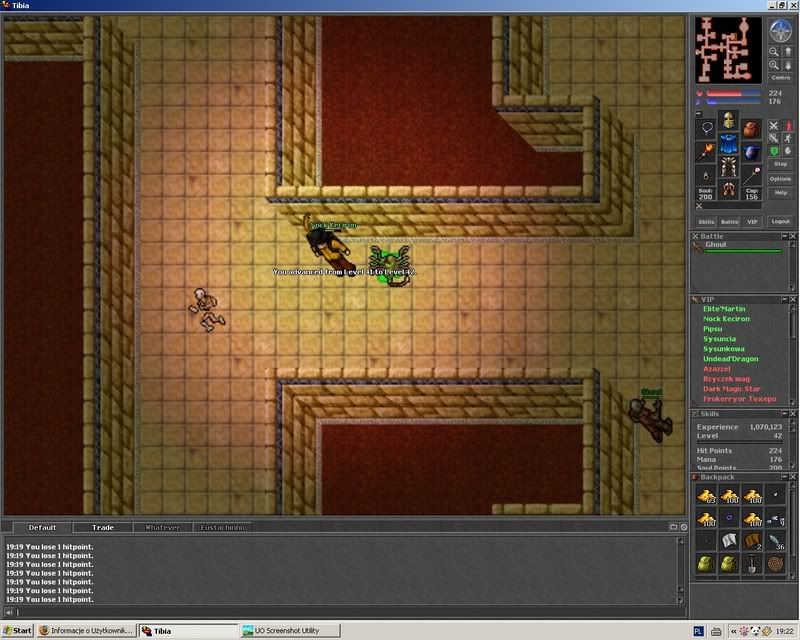This screenshot has width=800, height=640.
Task: Toggle the Battle panel button
Action: click(x=730, y=221)
